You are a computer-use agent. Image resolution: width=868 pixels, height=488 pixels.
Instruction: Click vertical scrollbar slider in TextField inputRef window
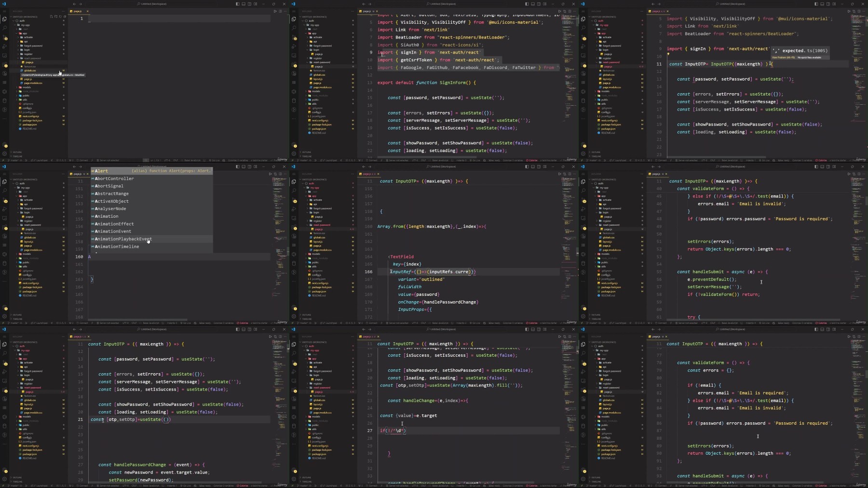click(577, 252)
